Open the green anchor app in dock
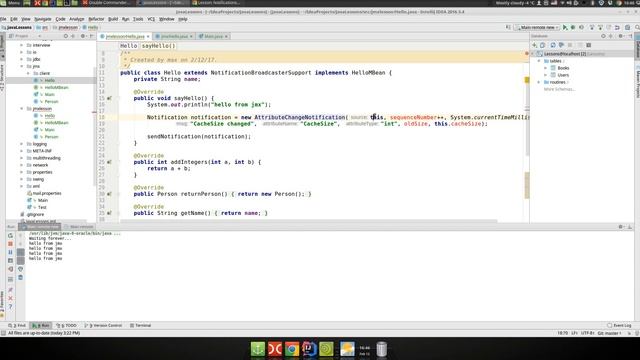Viewport: 640px width, 360px height. 258,349
